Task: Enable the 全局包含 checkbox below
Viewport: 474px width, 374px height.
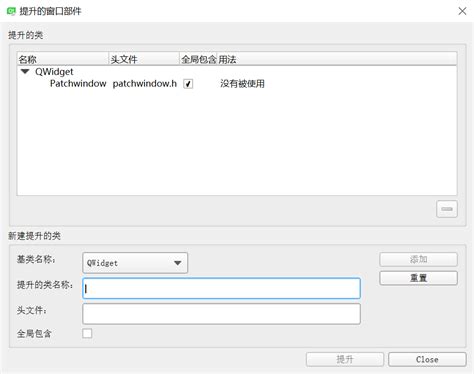Action: tap(87, 333)
